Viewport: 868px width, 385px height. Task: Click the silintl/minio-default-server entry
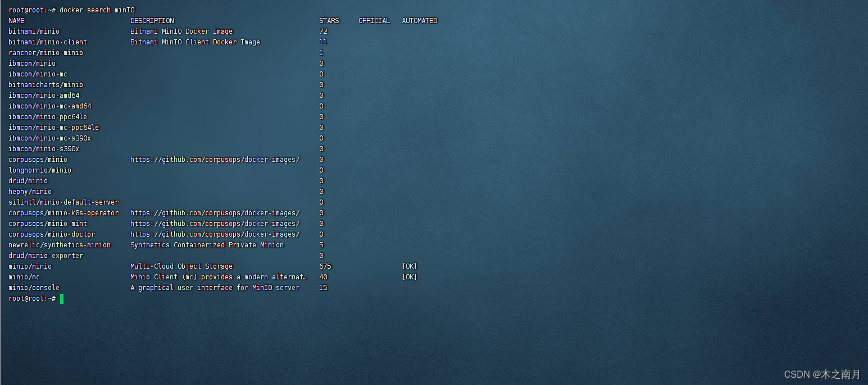(63, 202)
